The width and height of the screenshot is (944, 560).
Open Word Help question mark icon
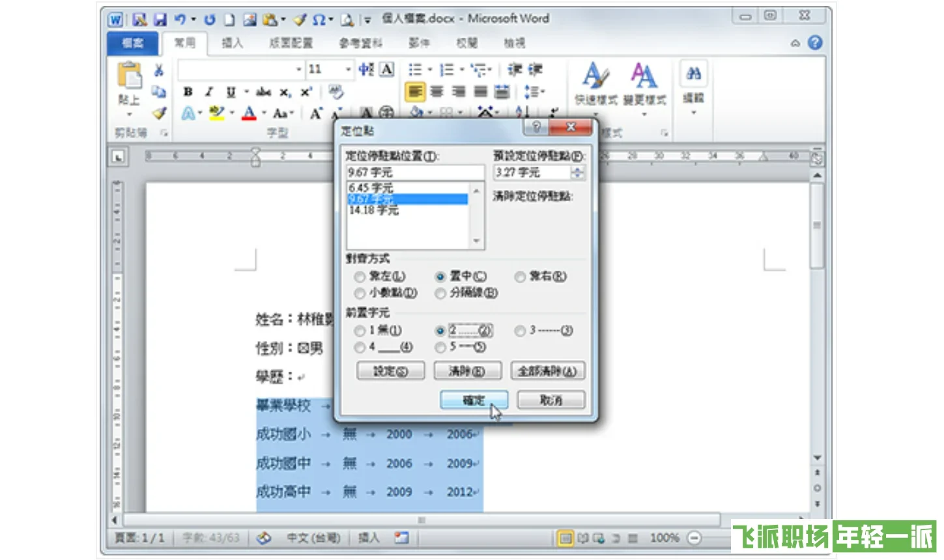coord(815,43)
